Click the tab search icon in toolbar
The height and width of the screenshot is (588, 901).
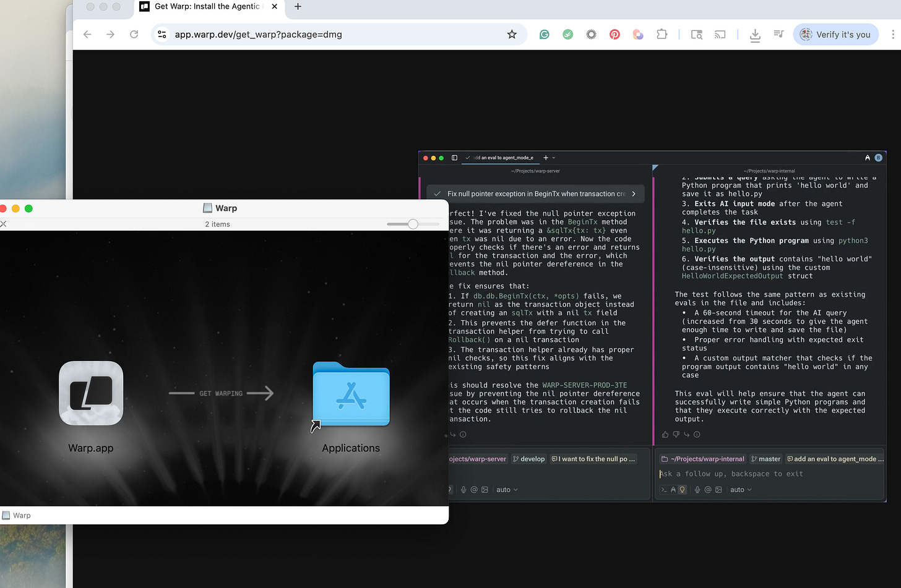tap(697, 35)
